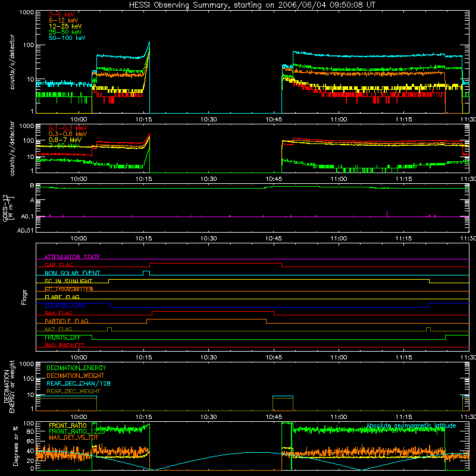The height and width of the screenshot is (476, 476).
Task: Click the A0.1 GOES axis value
Action: (27, 217)
